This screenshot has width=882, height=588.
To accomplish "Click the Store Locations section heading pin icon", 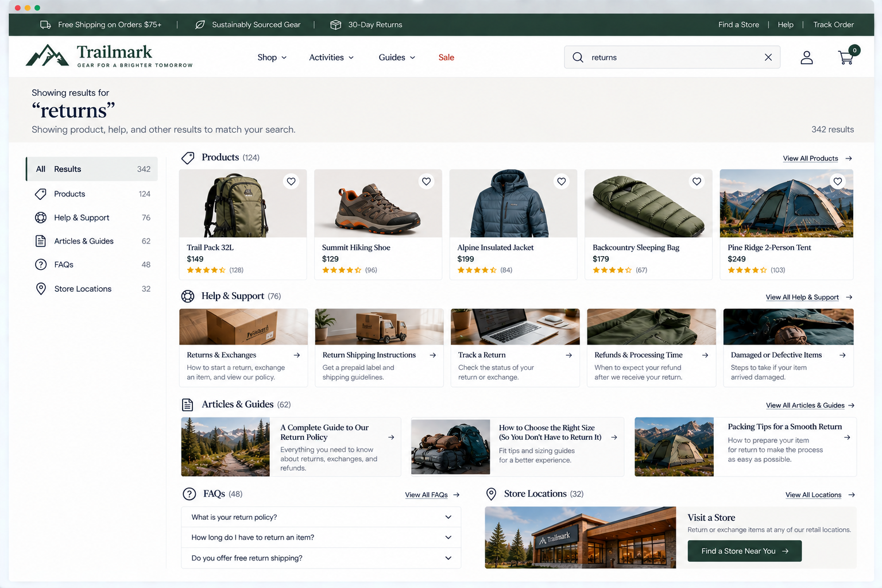I will click(x=491, y=494).
